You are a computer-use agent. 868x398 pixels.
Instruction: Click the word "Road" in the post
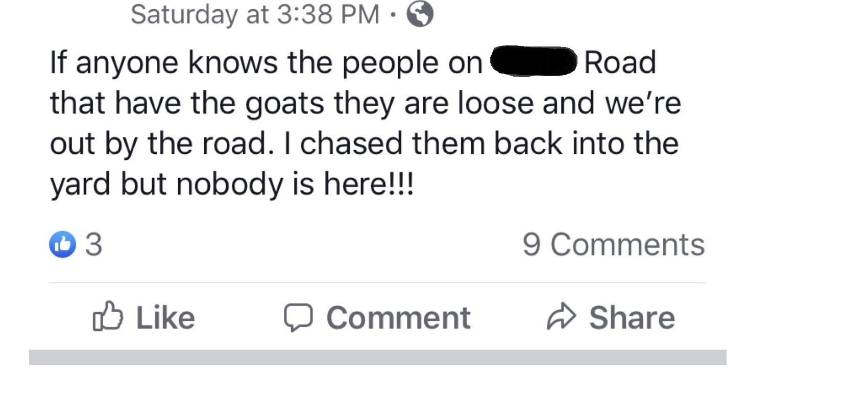point(619,62)
